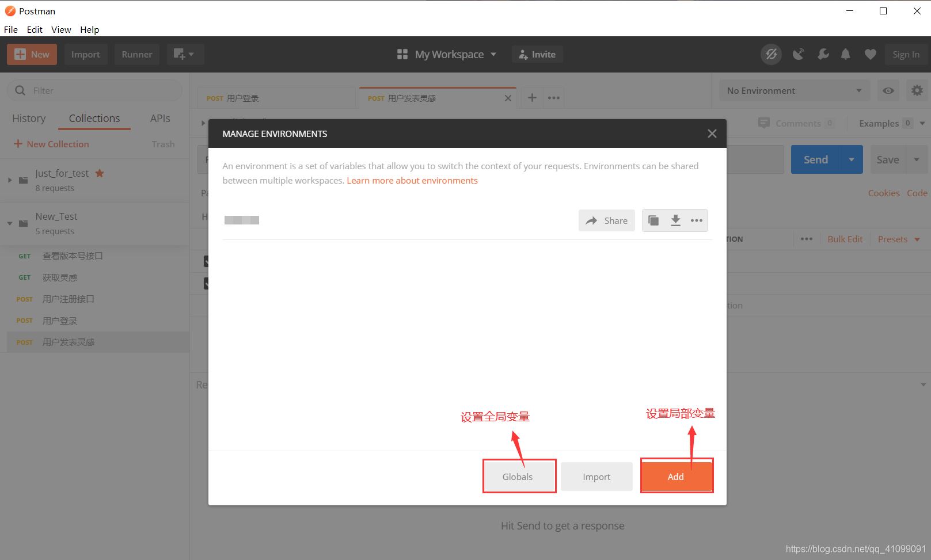Open the Code link
The height and width of the screenshot is (560, 931).
coord(917,193)
